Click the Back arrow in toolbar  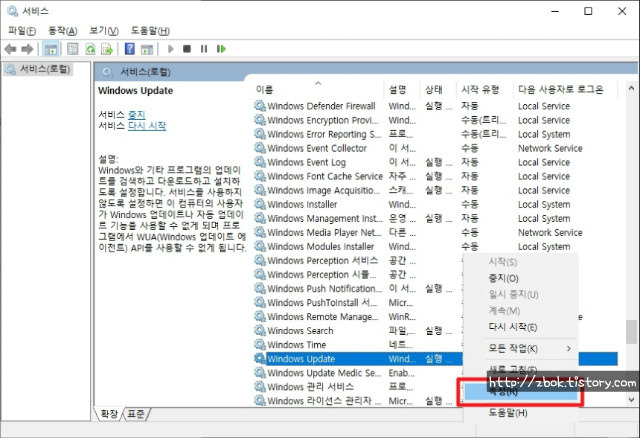click(x=10, y=49)
